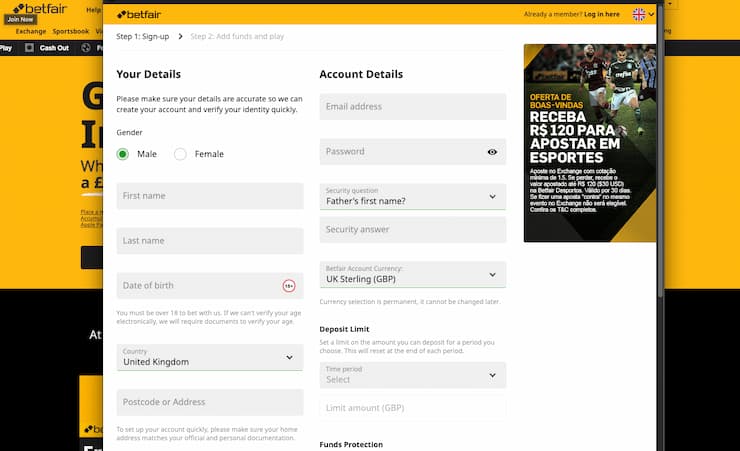Click the Log in here link
740x451 pixels.
pyautogui.click(x=602, y=14)
